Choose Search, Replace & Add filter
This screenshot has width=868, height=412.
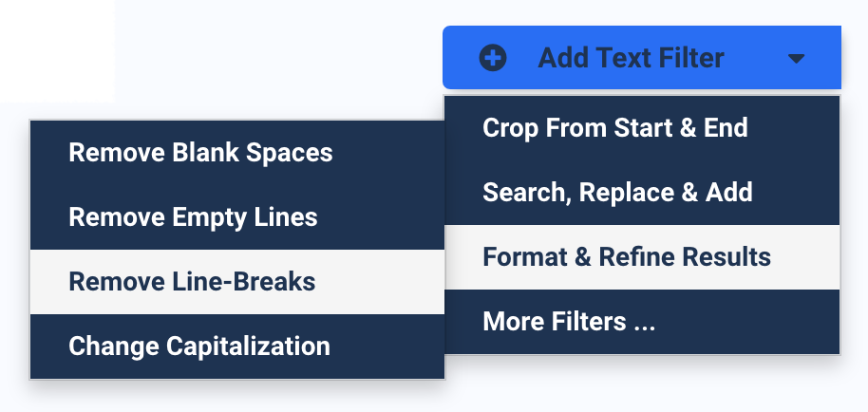[x=617, y=193]
